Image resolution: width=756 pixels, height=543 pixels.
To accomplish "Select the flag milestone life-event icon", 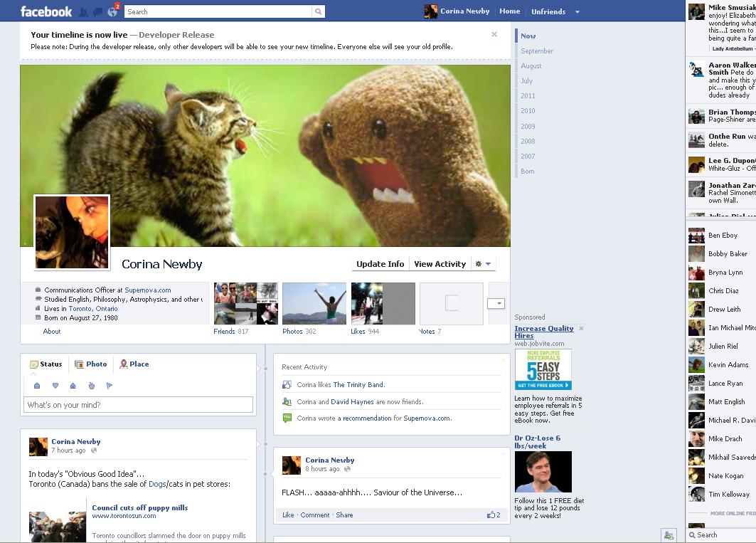I will [x=110, y=386].
